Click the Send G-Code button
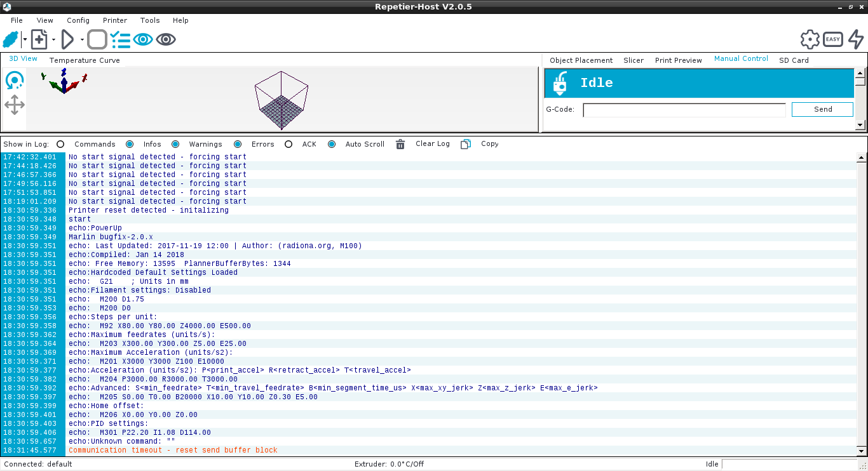Image resolution: width=868 pixels, height=471 pixels. [x=823, y=109]
